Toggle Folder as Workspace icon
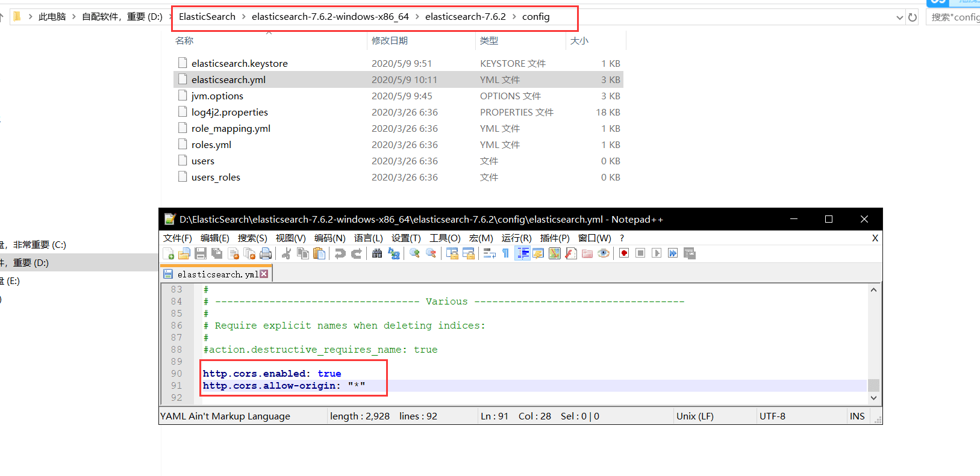 click(x=587, y=253)
